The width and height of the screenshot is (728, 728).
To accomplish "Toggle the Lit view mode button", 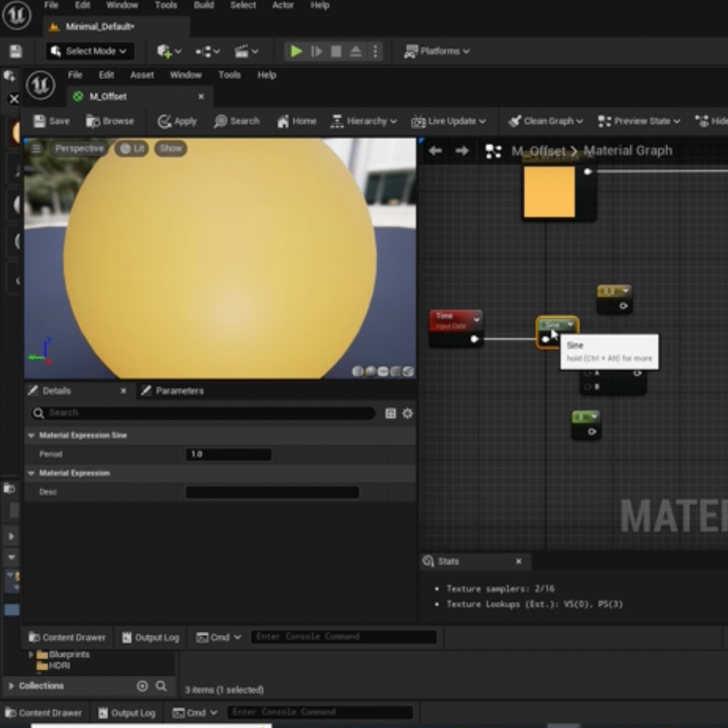I will click(x=132, y=148).
